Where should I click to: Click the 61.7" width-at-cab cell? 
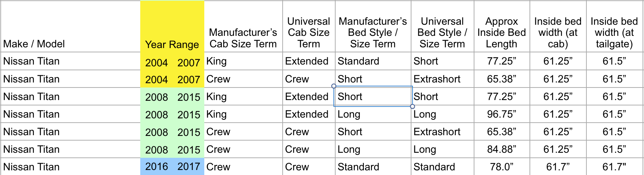point(558,167)
